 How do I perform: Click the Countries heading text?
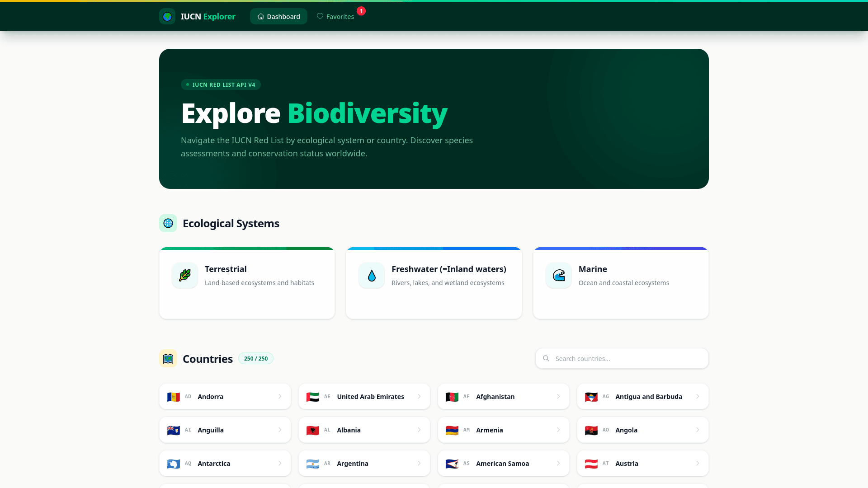tap(208, 359)
